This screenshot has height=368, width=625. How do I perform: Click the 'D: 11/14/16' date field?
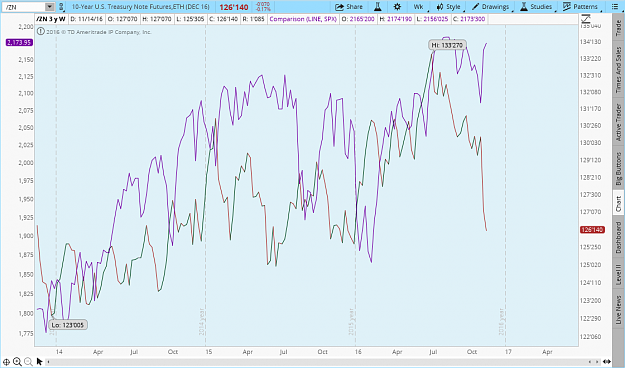click(86, 19)
